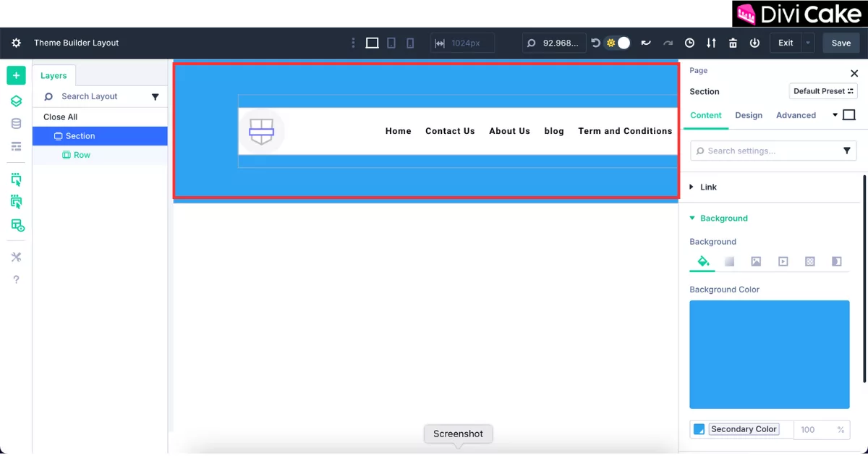Choose the background video icon
This screenshot has width=868, height=456.
tap(783, 261)
